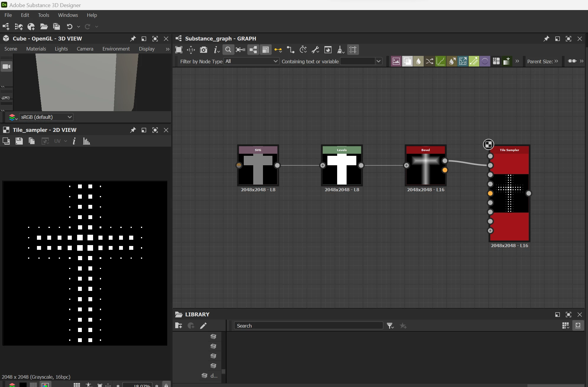588x387 pixels.
Task: Click the Environment menu in 3D view
Action: pyautogui.click(x=116, y=49)
